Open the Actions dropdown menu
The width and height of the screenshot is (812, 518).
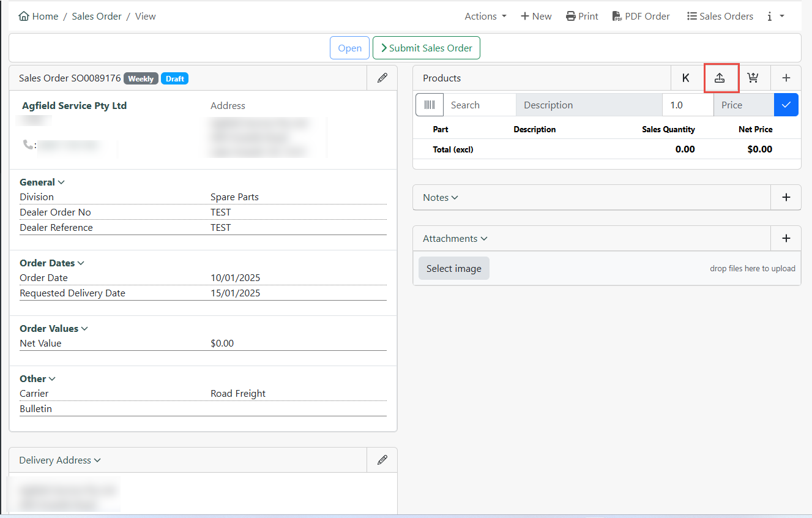[x=485, y=17]
